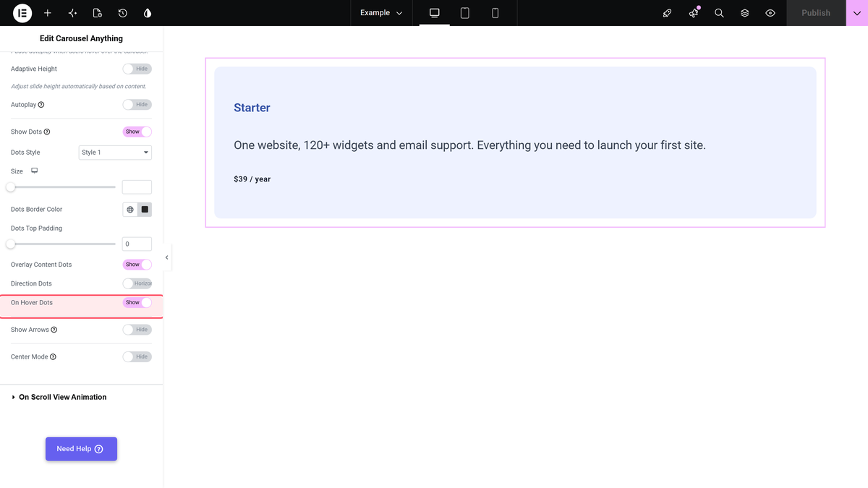Open the Elementor logo menu

[x=22, y=13]
